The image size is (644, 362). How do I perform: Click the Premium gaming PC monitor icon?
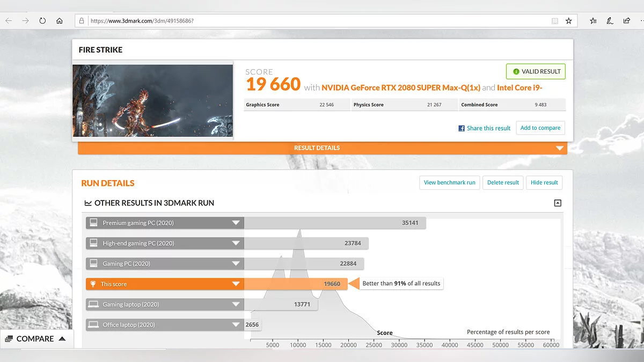[x=93, y=223]
